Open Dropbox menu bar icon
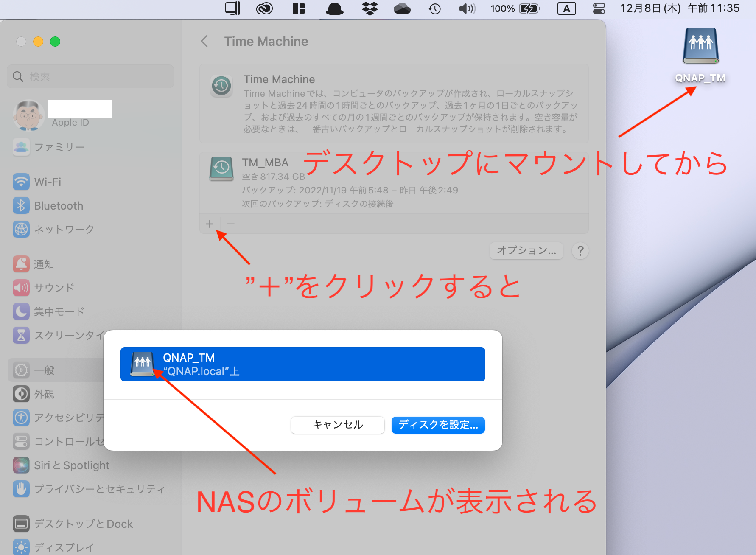 pos(370,8)
